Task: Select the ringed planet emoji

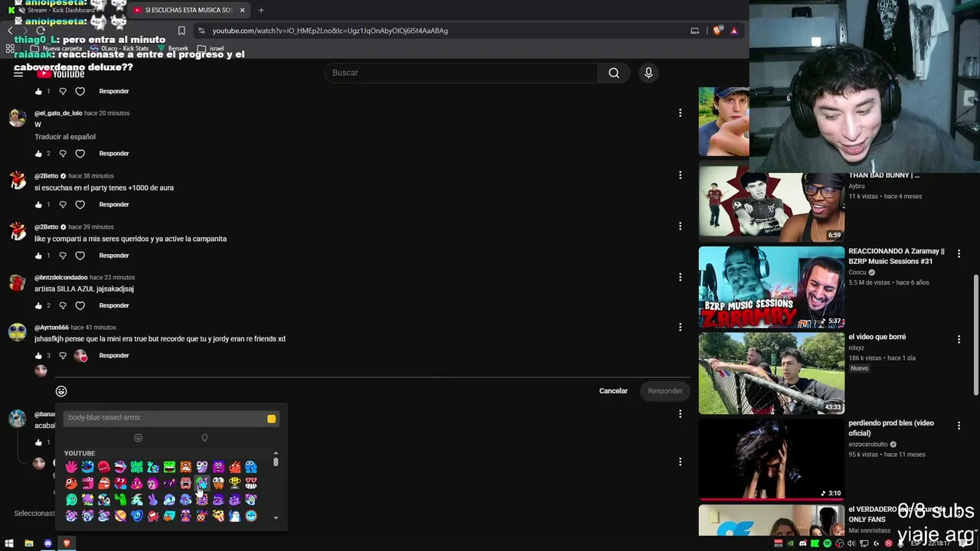Action: tap(120, 516)
